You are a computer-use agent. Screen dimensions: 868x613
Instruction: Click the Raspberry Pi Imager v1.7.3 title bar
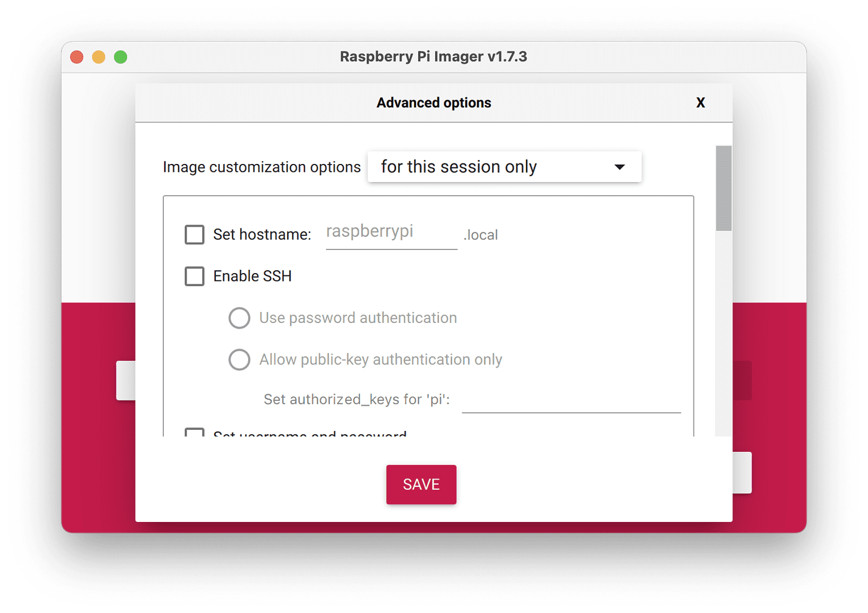pyautogui.click(x=433, y=57)
